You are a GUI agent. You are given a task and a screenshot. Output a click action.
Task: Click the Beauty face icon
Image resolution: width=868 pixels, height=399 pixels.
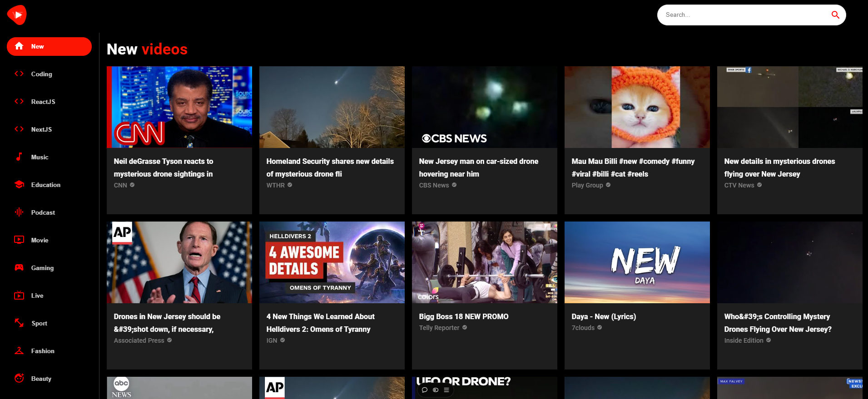(x=19, y=379)
